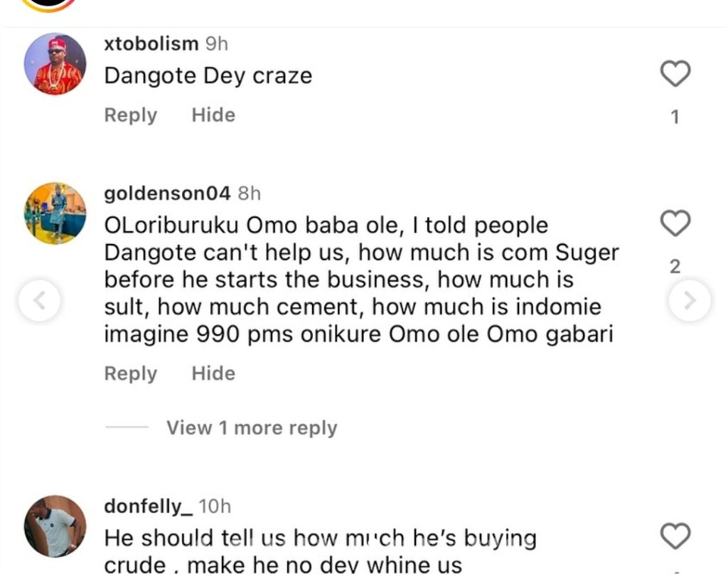View like count on xtobolism's comment
This screenshot has height=579, width=728.
click(675, 117)
